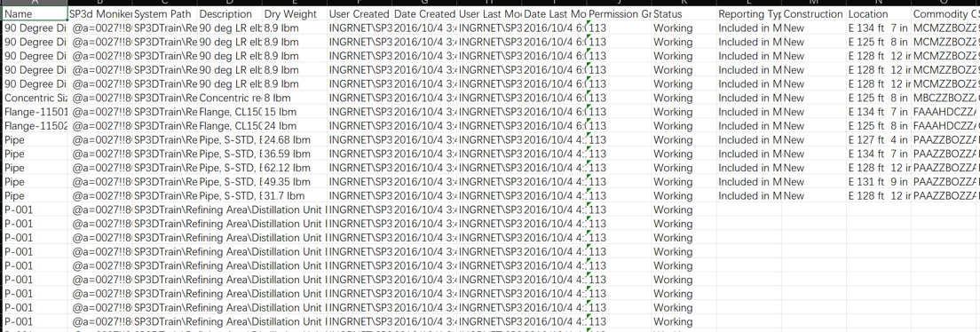Click the System Path header cell

click(x=165, y=13)
